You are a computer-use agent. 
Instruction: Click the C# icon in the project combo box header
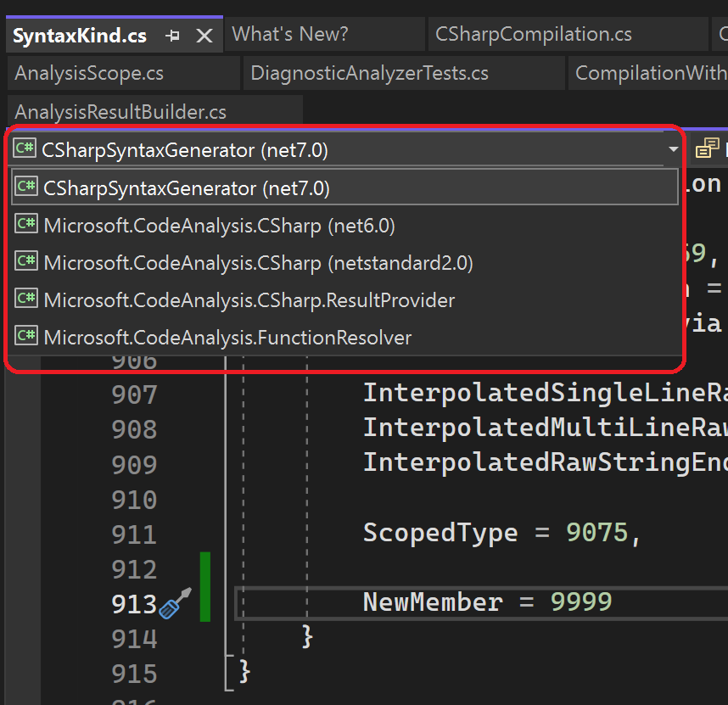(x=24, y=148)
